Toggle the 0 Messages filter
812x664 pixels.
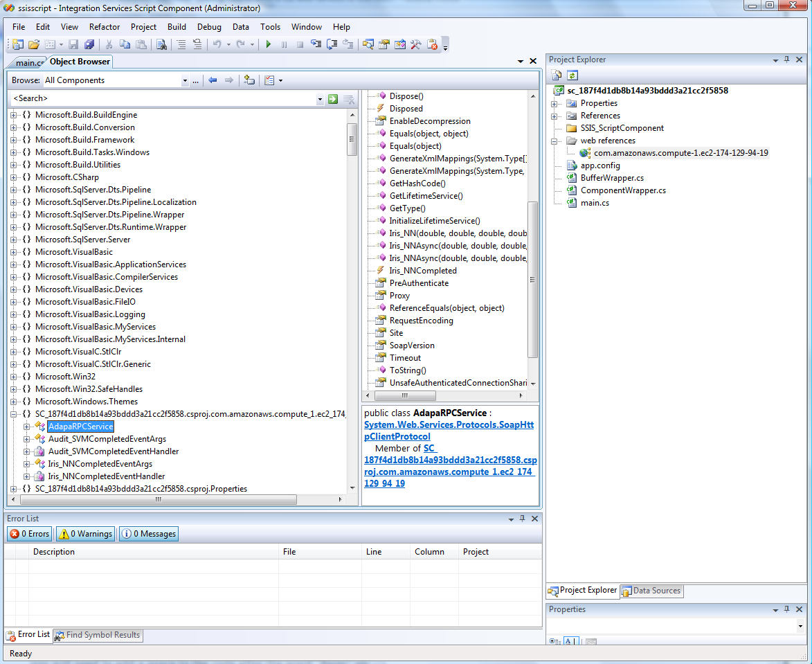(x=149, y=534)
